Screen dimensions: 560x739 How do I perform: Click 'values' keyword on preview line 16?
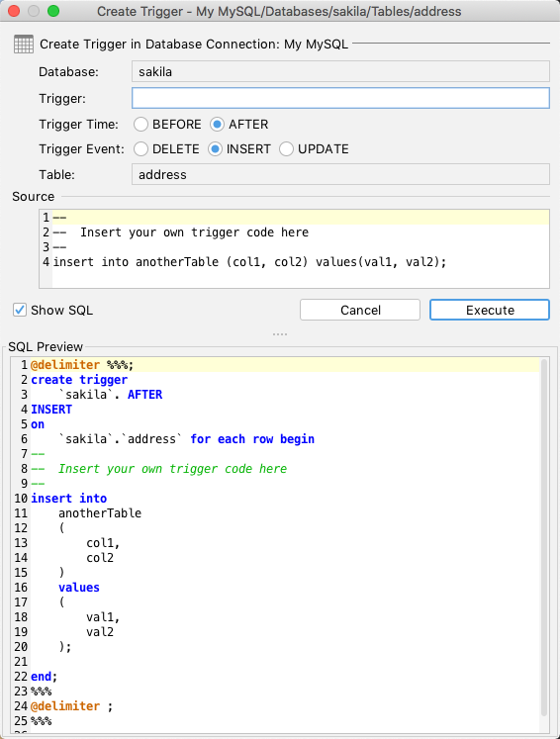click(79, 588)
